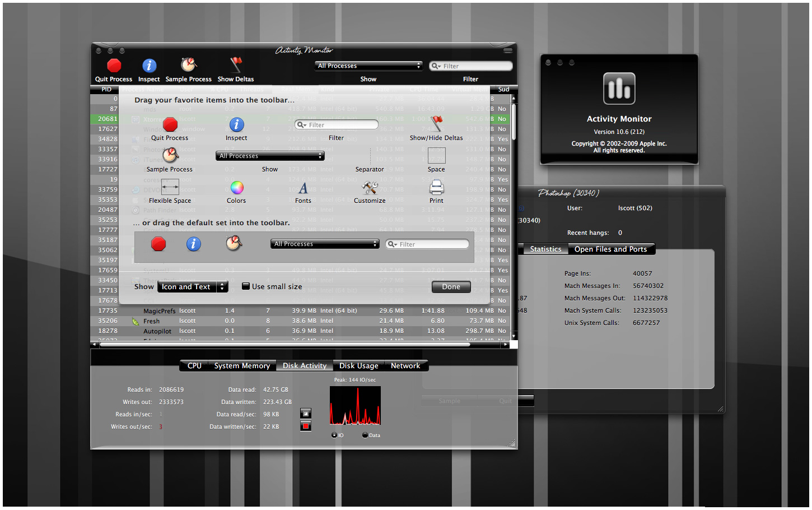Enable the Use small size checkbox
Image resolution: width=812 pixels, height=510 pixels.
click(x=245, y=286)
